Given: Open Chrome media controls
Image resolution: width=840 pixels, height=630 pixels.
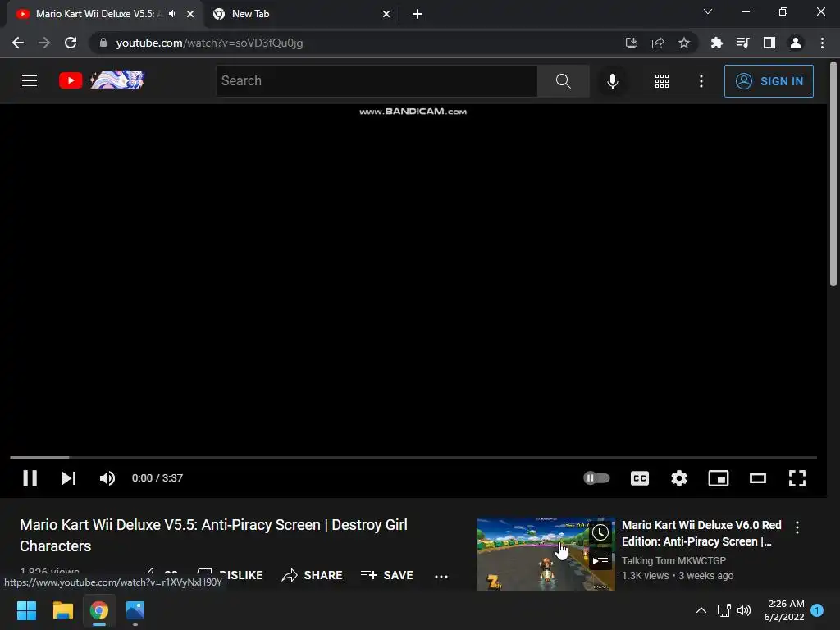Looking at the screenshot, I should (x=742, y=43).
